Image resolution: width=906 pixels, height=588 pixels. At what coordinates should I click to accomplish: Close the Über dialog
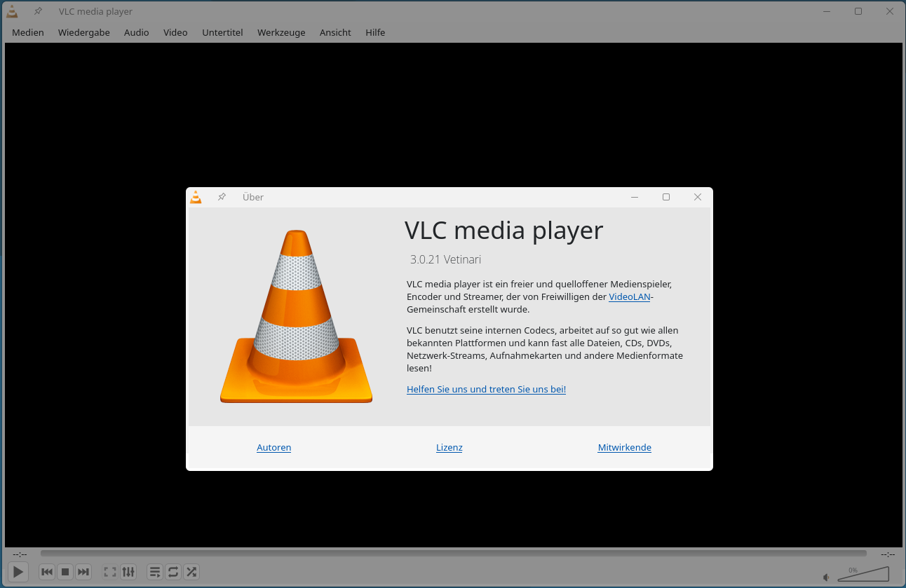(x=698, y=197)
